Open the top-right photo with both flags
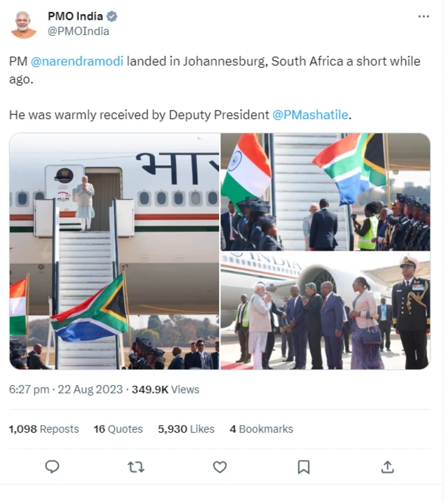This screenshot has height=502, width=448. coord(325,192)
